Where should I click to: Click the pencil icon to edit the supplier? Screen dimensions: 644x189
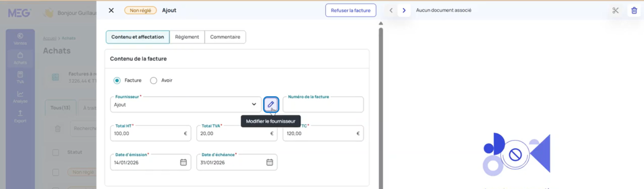(271, 104)
